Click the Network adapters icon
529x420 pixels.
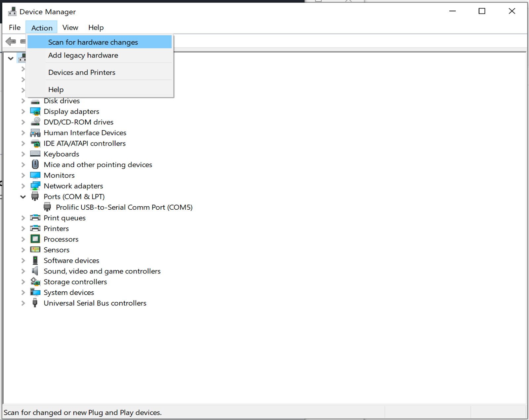(35, 186)
